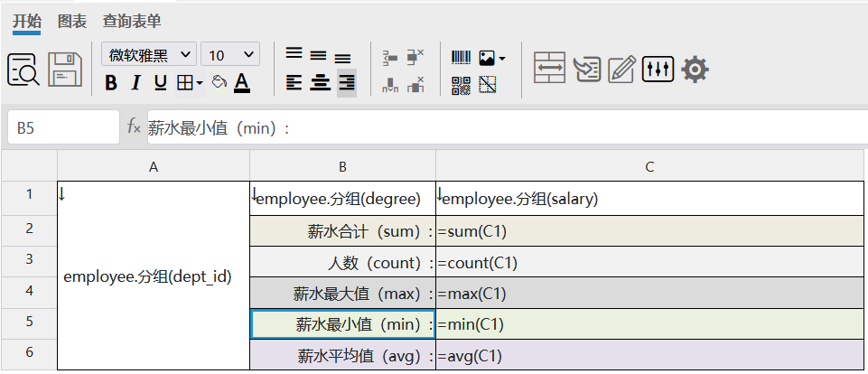The width and height of the screenshot is (868, 374).
Task: Select row header 3
Action: (x=29, y=261)
